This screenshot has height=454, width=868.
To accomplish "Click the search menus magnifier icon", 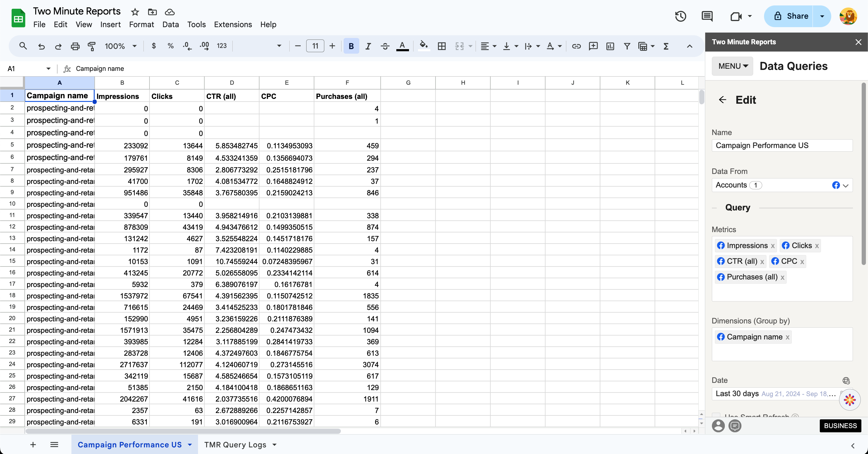I will pos(23,46).
